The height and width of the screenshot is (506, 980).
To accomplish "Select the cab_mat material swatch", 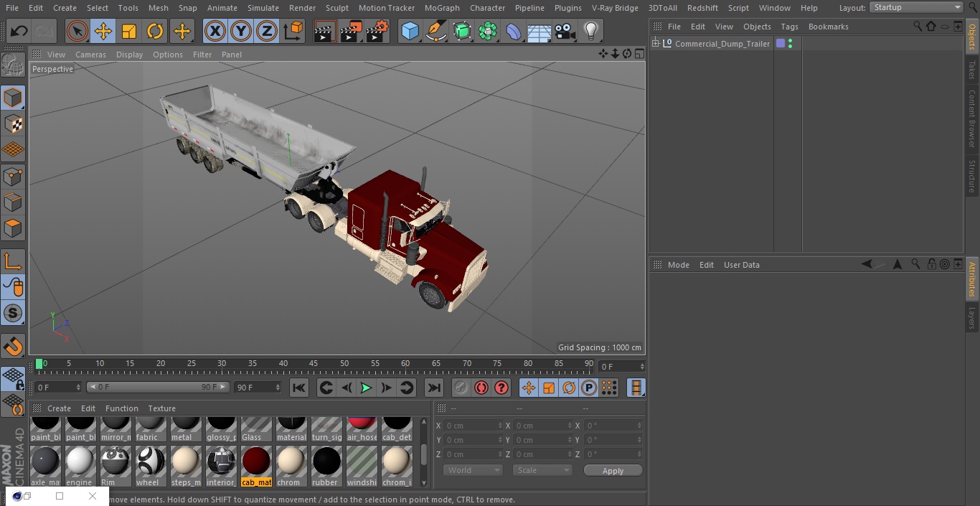I will (256, 467).
